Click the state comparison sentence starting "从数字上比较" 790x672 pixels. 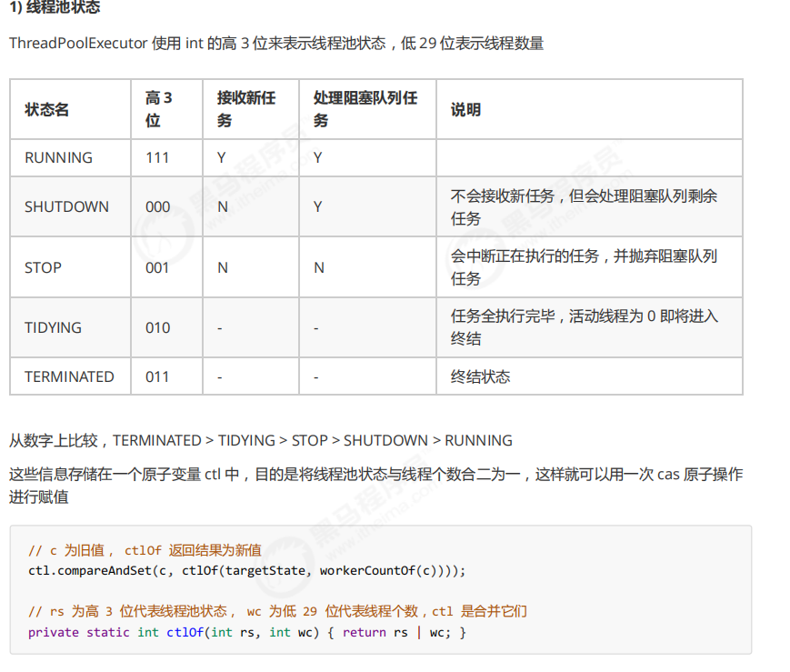261,440
